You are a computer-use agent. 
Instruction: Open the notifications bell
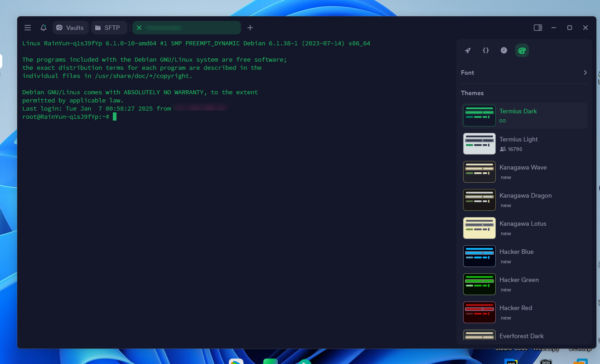(x=44, y=28)
